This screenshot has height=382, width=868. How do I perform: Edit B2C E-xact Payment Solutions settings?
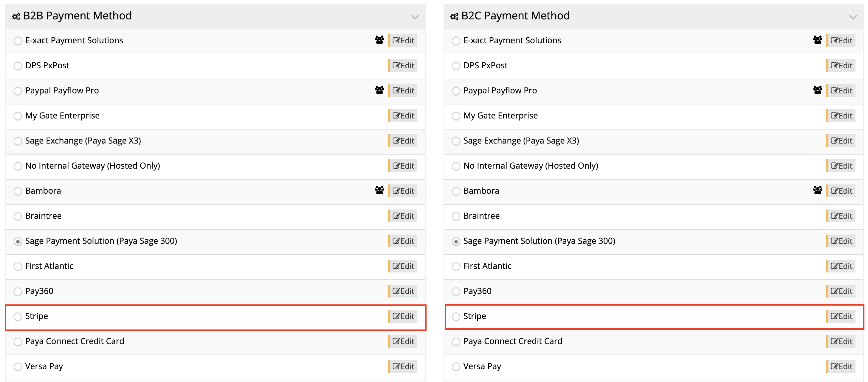coord(841,41)
